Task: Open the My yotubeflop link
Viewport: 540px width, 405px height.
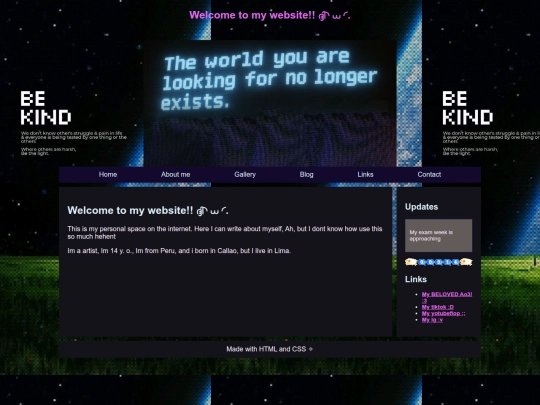Action: pyautogui.click(x=443, y=313)
